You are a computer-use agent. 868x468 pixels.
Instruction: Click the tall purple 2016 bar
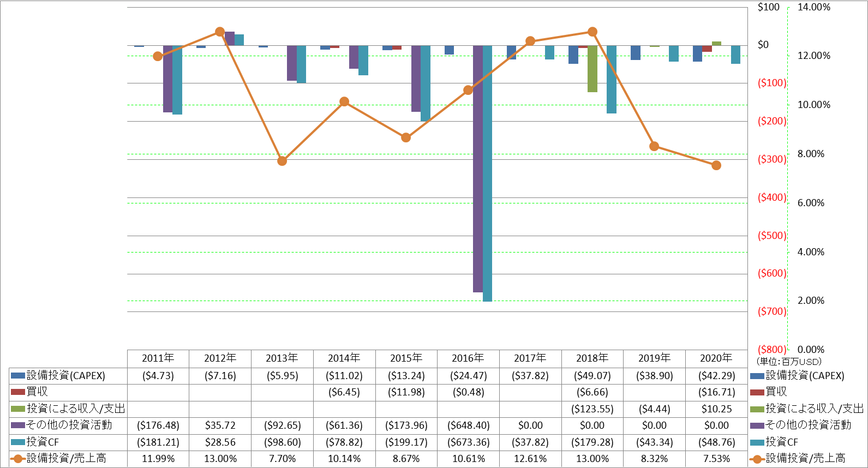pyautogui.click(x=478, y=169)
